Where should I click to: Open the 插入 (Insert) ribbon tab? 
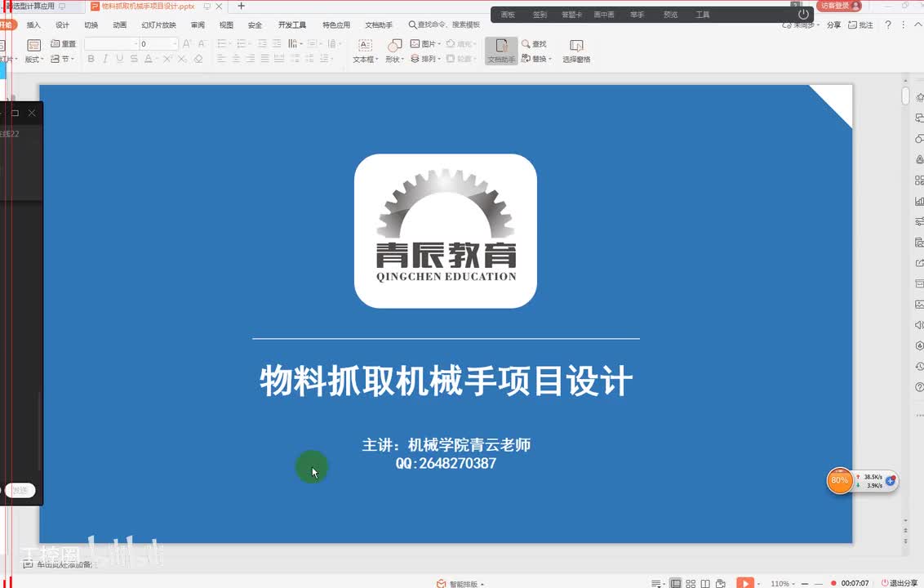pos(33,24)
